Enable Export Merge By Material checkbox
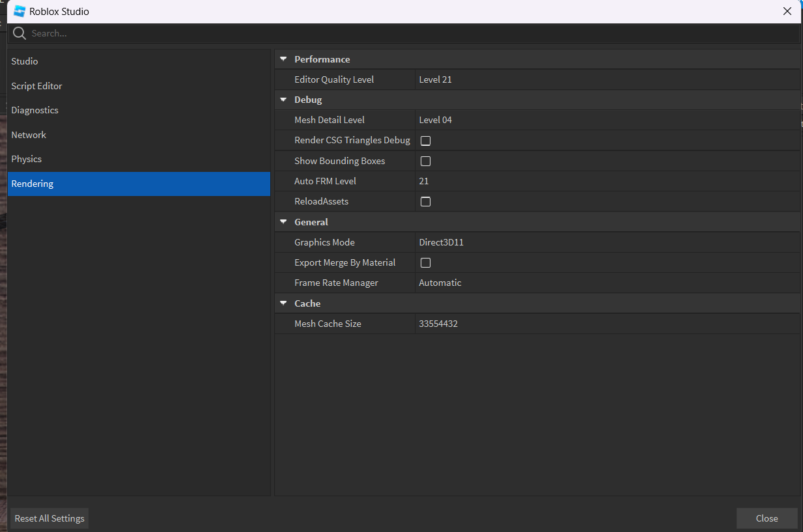The width and height of the screenshot is (803, 532). click(x=425, y=262)
